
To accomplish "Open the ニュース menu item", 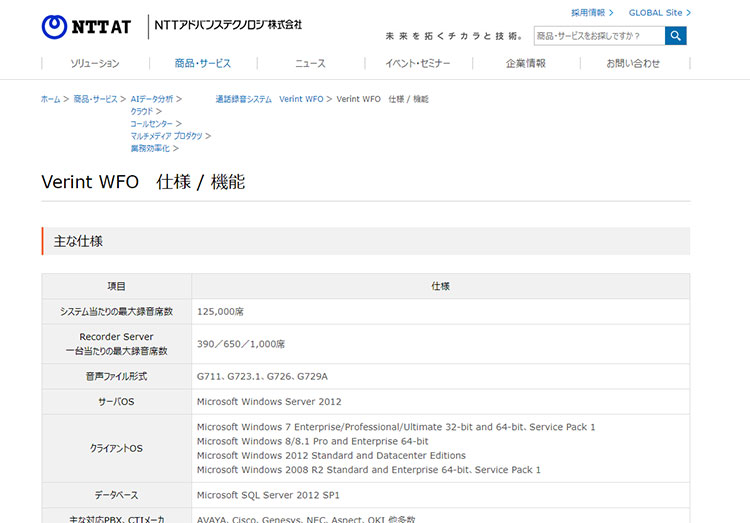I will [310, 63].
